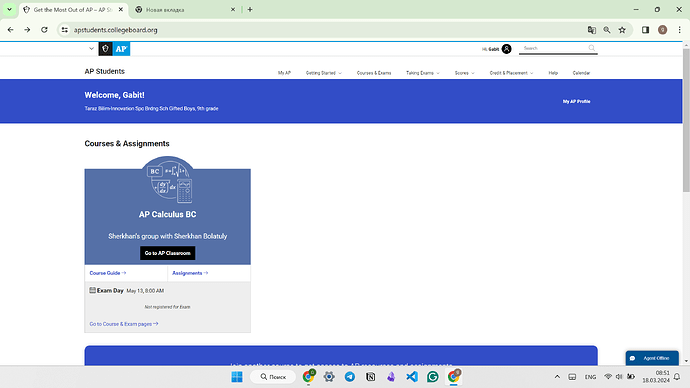Open the Assignments link
The image size is (690, 388).
(x=190, y=273)
